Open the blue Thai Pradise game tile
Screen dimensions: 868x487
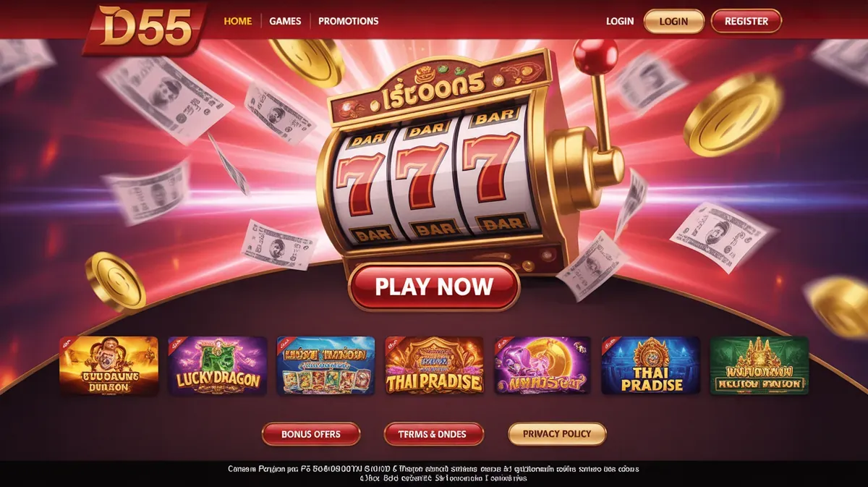650,365
